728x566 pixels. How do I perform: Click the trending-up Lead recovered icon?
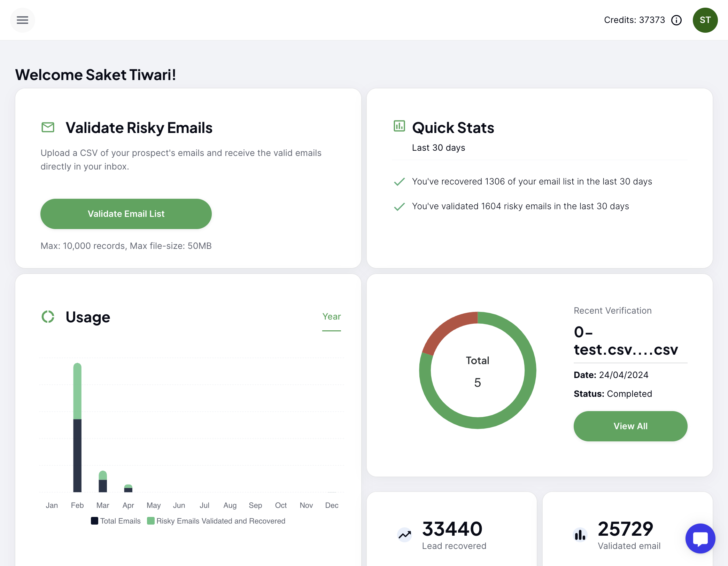tap(405, 535)
